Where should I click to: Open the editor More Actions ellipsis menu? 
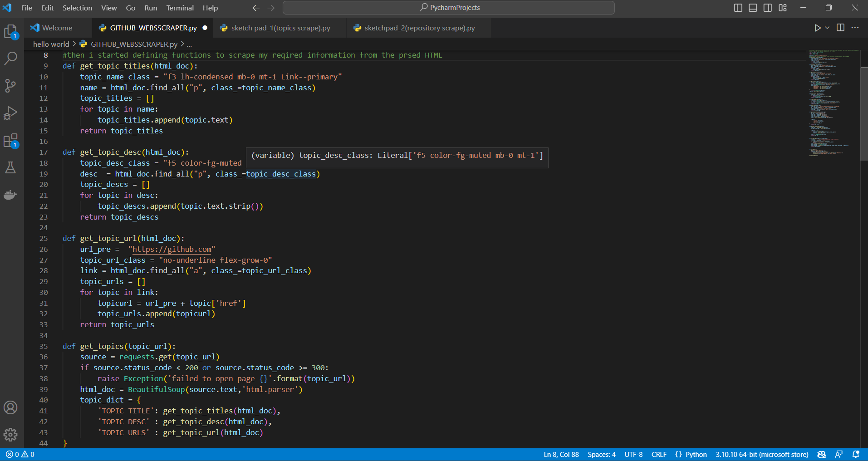click(x=855, y=28)
